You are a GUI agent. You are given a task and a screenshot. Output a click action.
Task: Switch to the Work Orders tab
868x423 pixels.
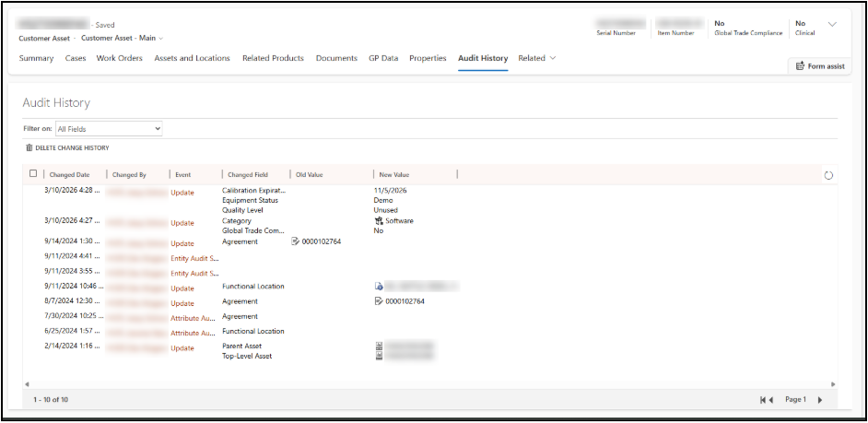pos(120,58)
